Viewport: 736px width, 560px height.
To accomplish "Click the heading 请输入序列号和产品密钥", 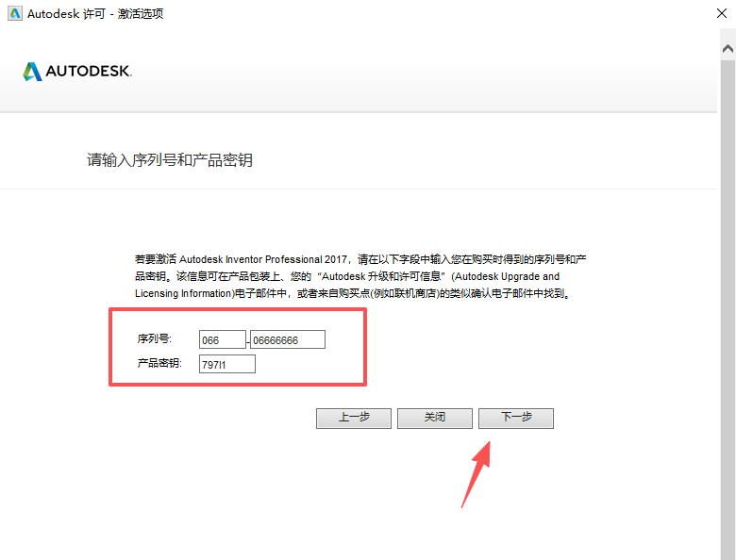I will pos(170,160).
